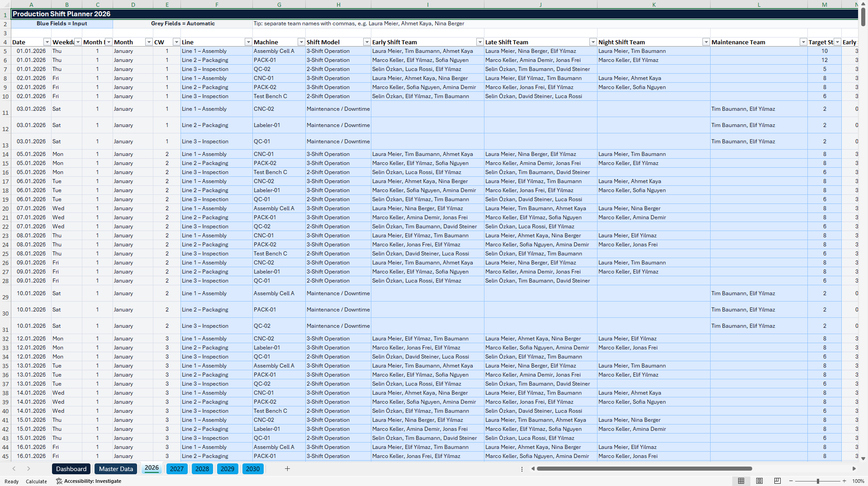Select the 2-Shift Operation cell in row 16

pyautogui.click(x=338, y=172)
